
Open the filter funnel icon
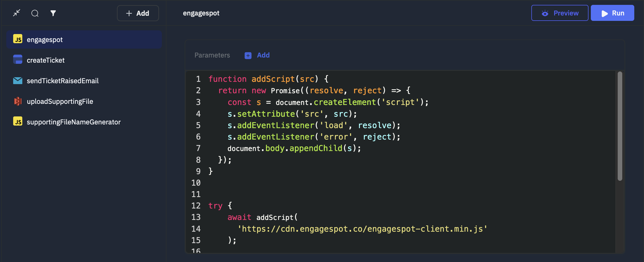[x=53, y=13]
